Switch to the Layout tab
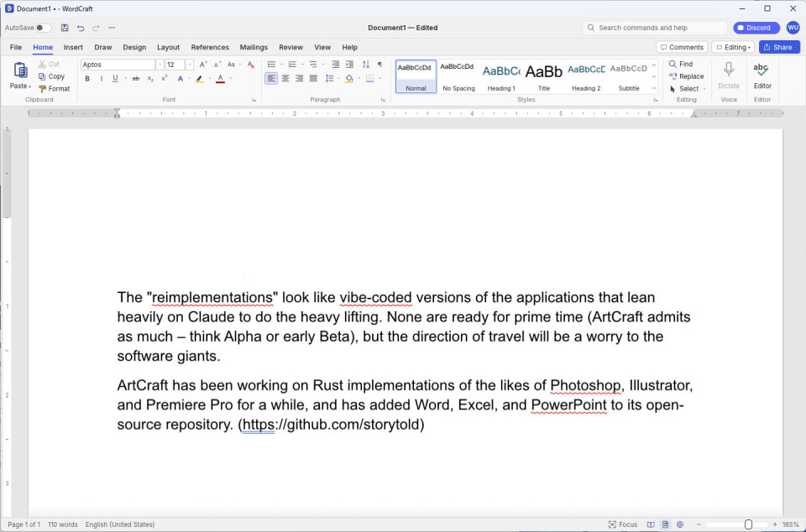 click(x=168, y=47)
